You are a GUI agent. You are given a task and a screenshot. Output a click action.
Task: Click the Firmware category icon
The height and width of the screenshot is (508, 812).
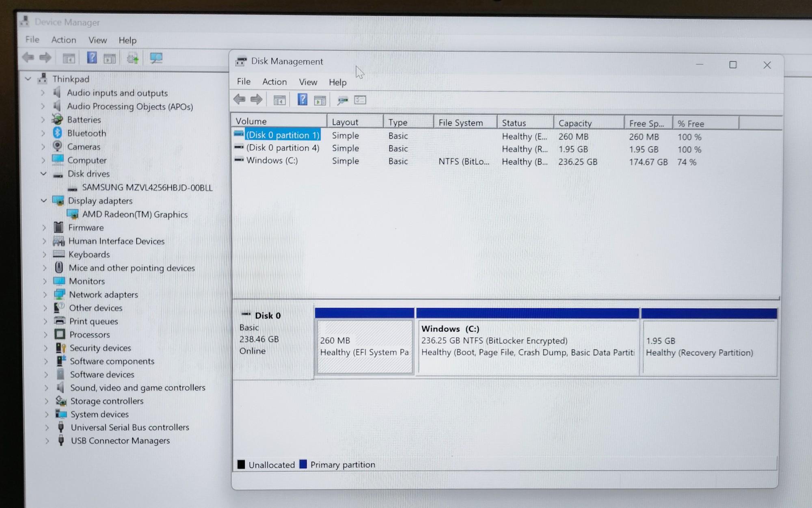click(x=59, y=227)
